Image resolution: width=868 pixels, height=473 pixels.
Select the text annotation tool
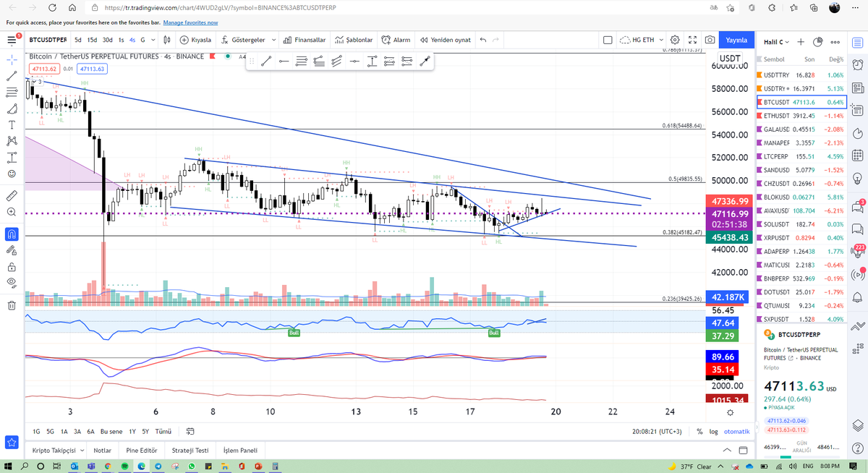(x=12, y=125)
